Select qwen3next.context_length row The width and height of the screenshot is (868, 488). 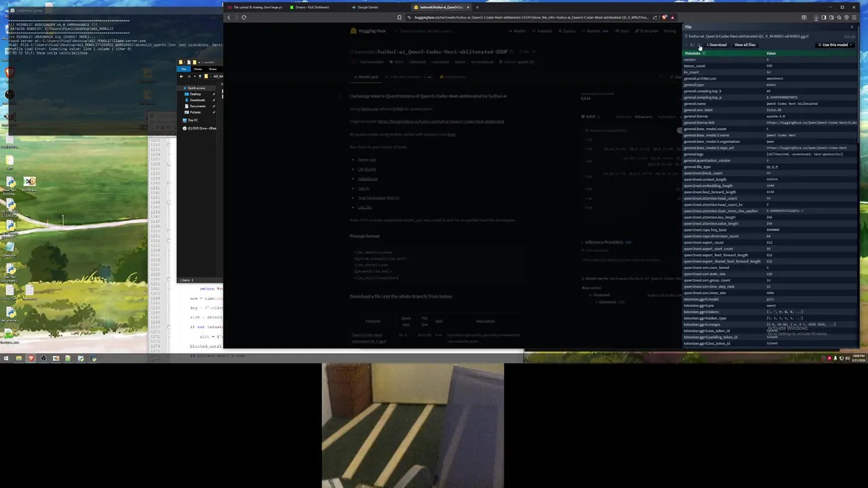click(770, 179)
